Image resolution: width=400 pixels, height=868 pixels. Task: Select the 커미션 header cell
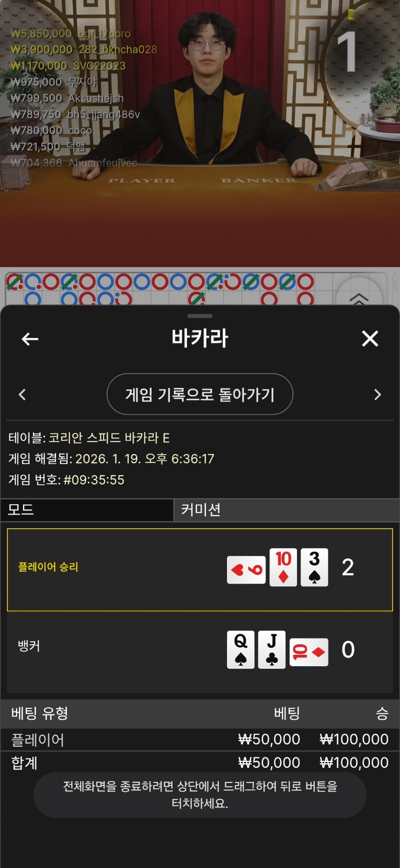[287, 510]
